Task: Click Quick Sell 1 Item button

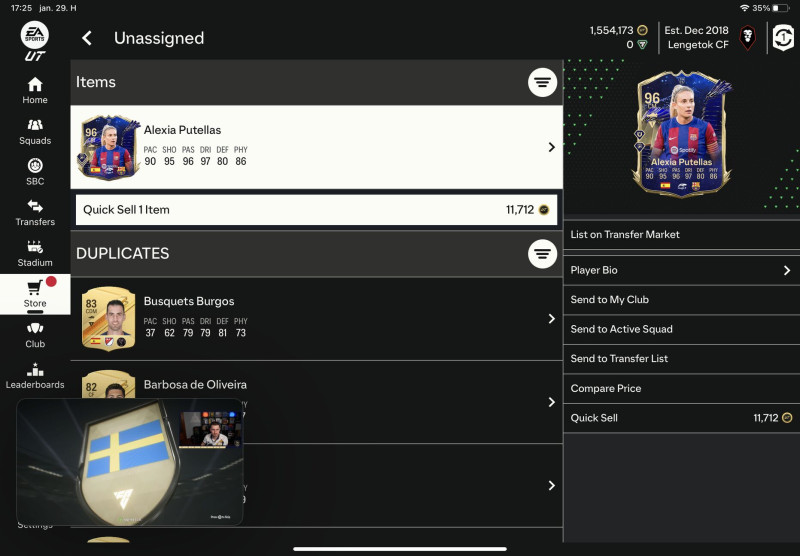Action: [316, 210]
